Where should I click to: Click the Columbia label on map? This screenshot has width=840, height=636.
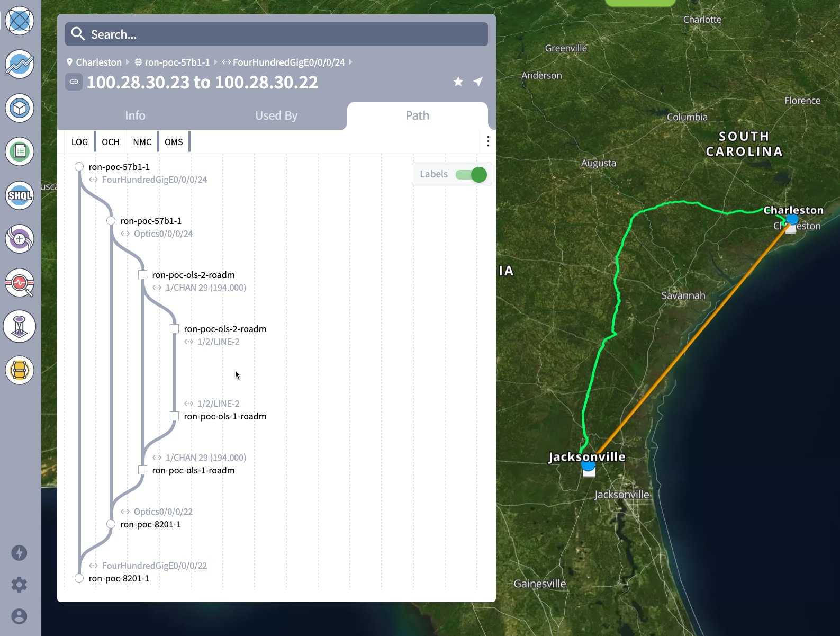point(687,117)
